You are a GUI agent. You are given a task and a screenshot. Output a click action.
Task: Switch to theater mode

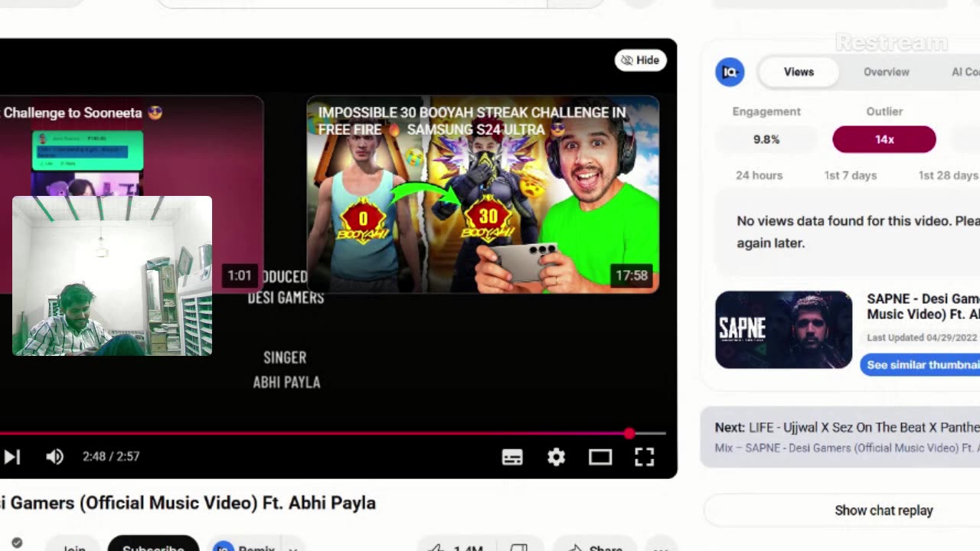(600, 457)
